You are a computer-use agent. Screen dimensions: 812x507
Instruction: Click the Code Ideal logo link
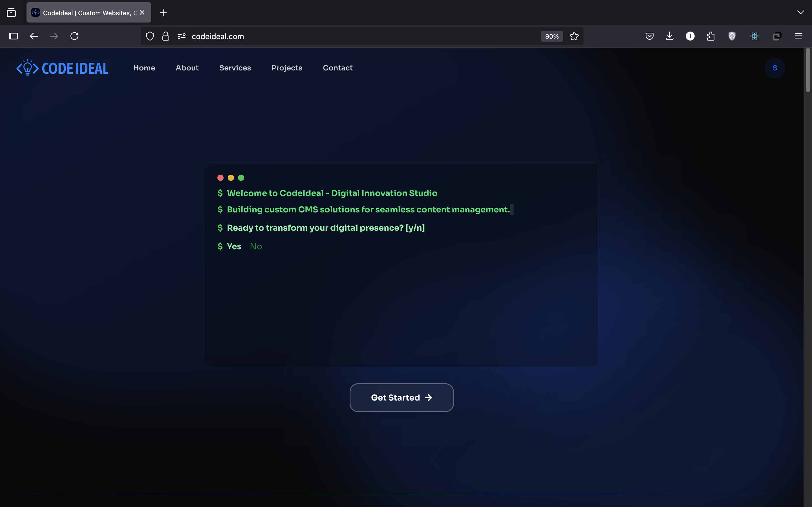pos(62,68)
